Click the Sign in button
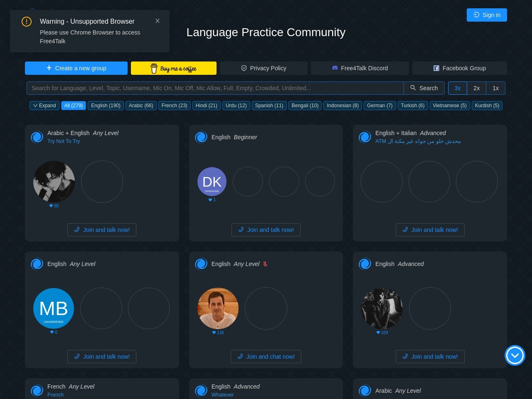 487,15
